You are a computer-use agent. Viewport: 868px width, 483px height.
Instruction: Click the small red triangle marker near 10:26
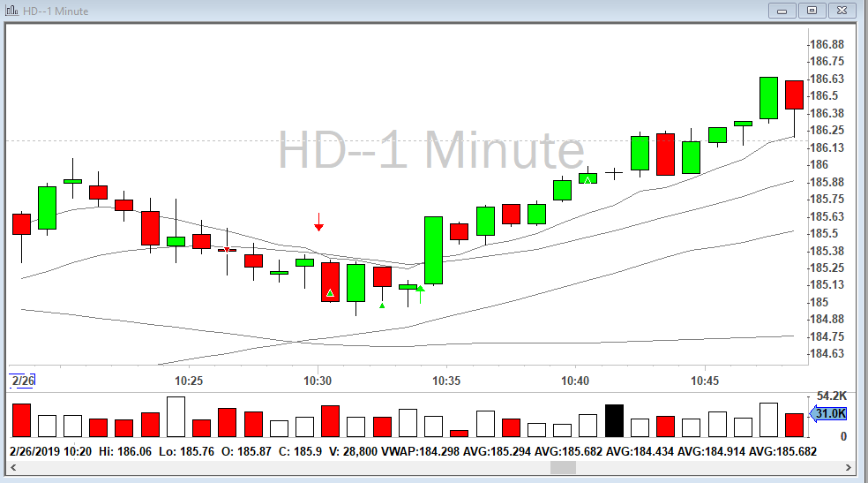pyautogui.click(x=227, y=250)
